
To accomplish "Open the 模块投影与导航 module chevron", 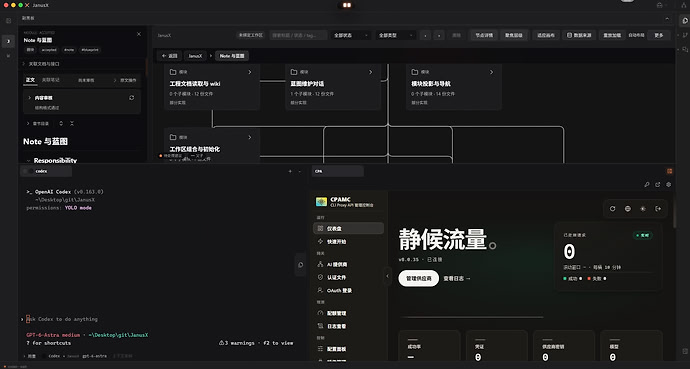I will (492, 72).
